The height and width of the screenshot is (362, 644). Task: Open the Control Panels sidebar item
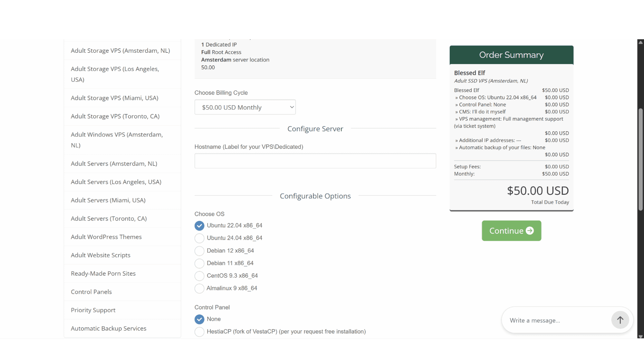tap(122, 292)
